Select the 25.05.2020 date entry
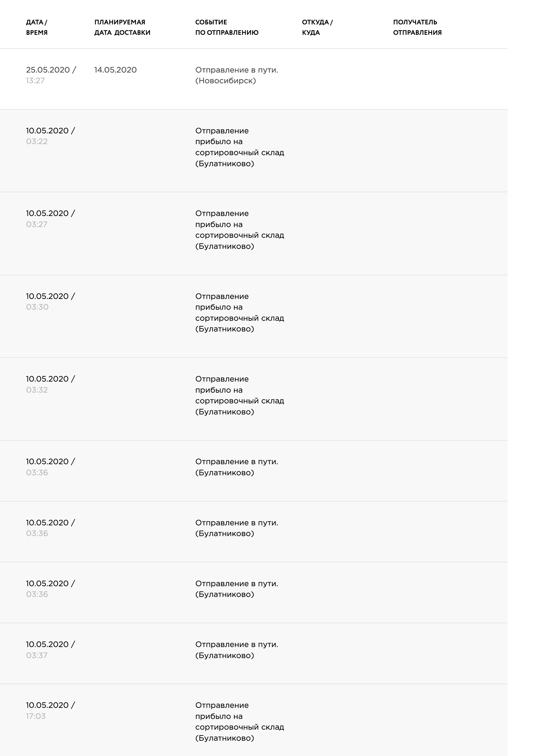537x756 pixels. click(48, 70)
